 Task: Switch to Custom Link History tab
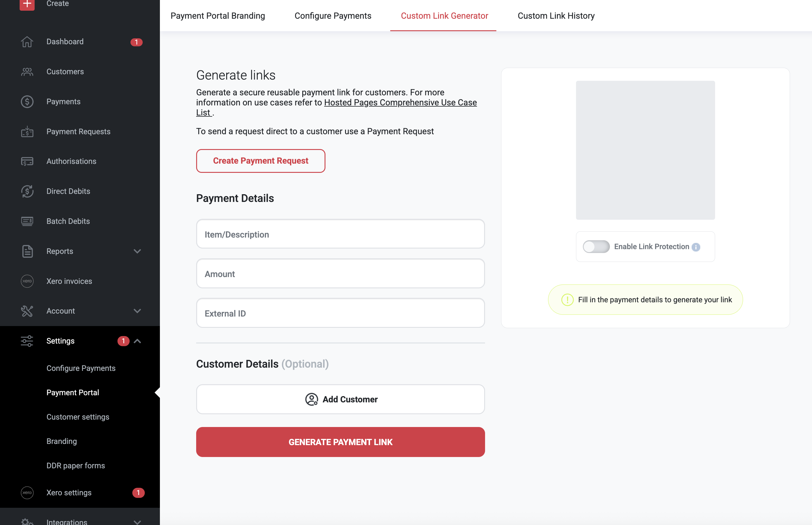(x=556, y=16)
